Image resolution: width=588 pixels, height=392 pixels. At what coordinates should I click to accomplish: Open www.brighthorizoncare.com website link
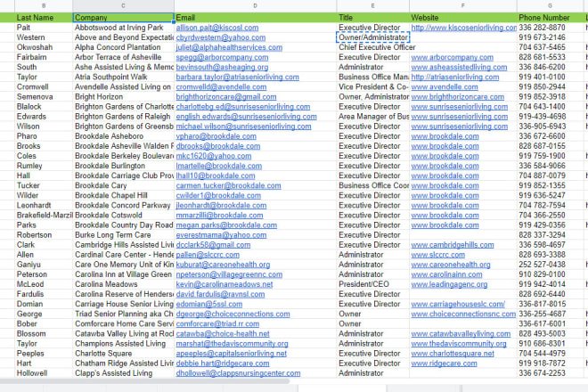click(458, 97)
